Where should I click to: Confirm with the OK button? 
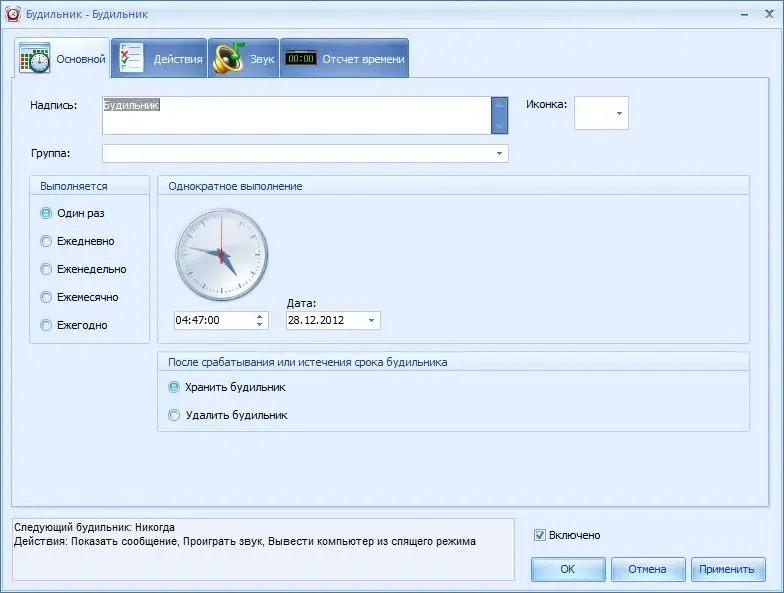[x=568, y=570]
